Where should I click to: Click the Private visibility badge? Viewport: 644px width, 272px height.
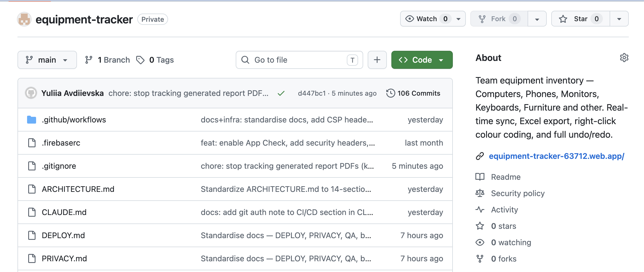[153, 19]
